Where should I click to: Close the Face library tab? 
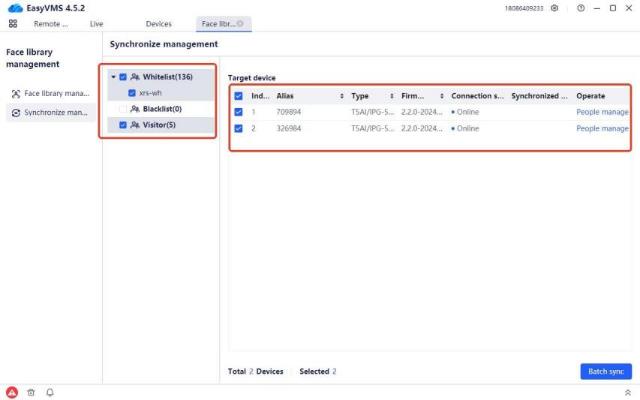click(x=240, y=23)
